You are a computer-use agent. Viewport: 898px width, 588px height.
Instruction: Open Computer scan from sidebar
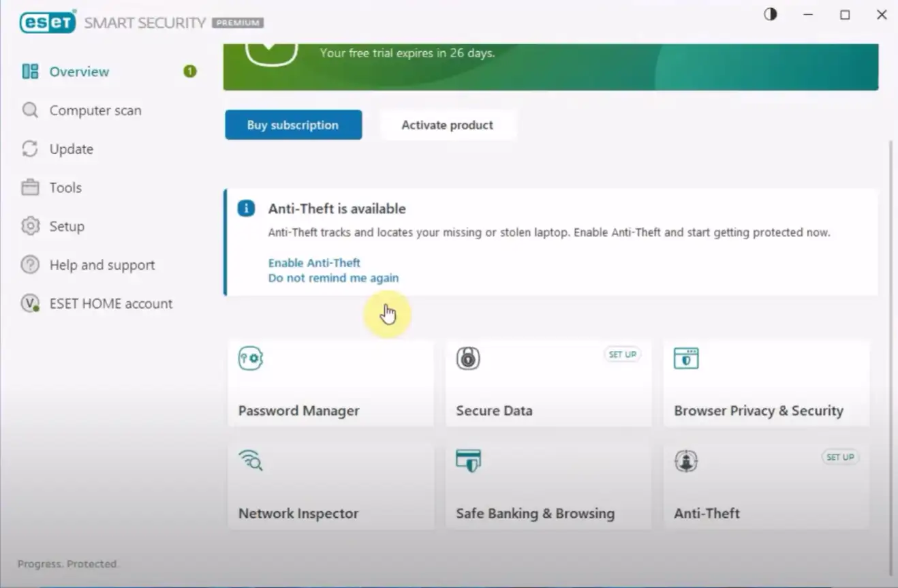(95, 110)
